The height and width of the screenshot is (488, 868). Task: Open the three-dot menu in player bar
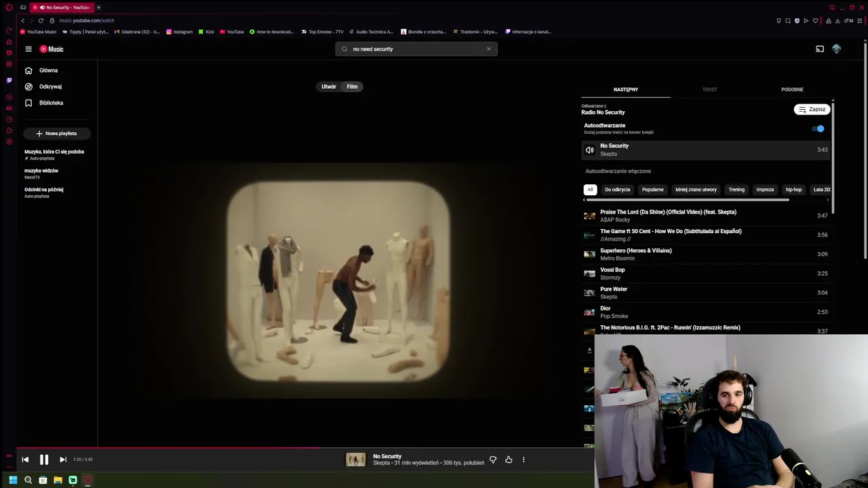[x=524, y=460]
